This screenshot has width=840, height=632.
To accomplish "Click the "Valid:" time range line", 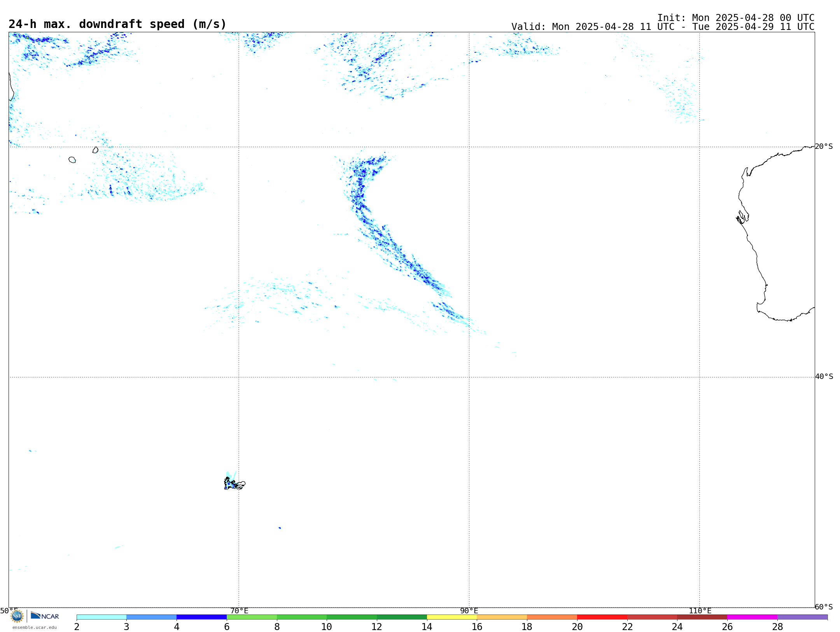I will tap(663, 27).
